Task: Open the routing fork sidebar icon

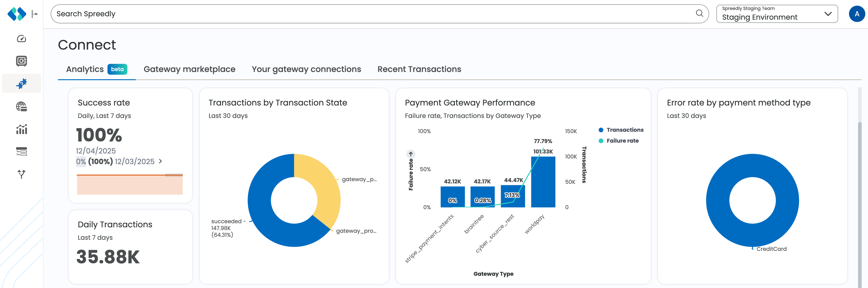Action: [21, 174]
